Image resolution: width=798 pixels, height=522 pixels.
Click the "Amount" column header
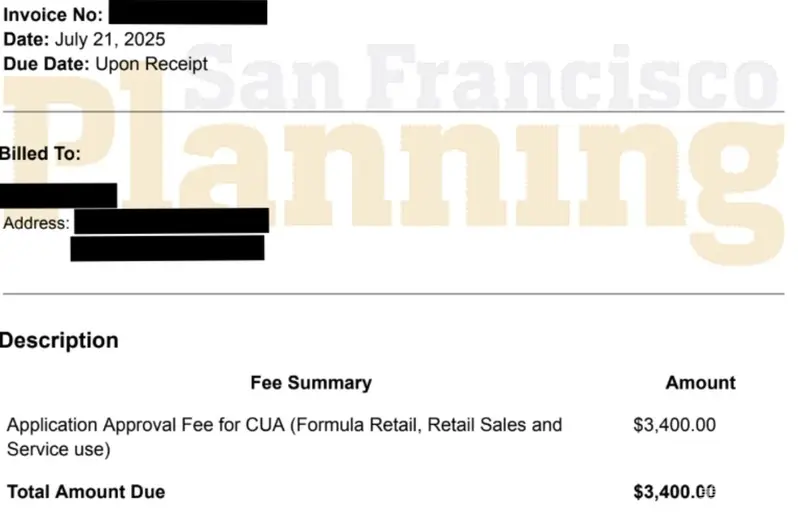click(700, 383)
